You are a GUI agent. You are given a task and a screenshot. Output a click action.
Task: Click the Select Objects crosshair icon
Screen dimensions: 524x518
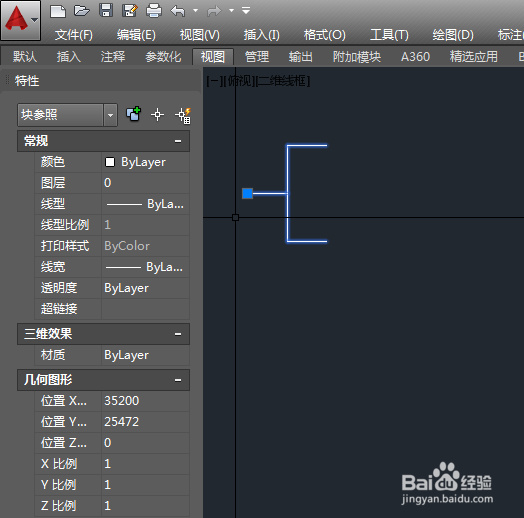tap(157, 115)
